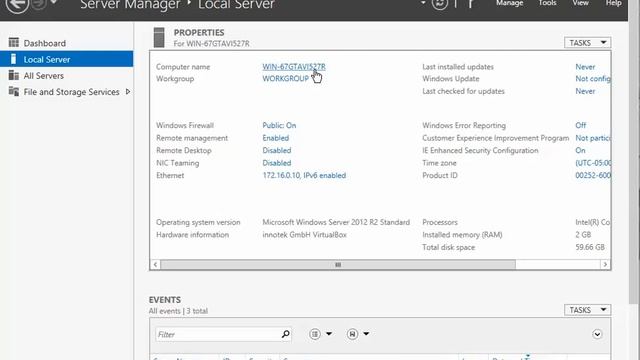Click the 2 GB installed memory value

click(583, 235)
